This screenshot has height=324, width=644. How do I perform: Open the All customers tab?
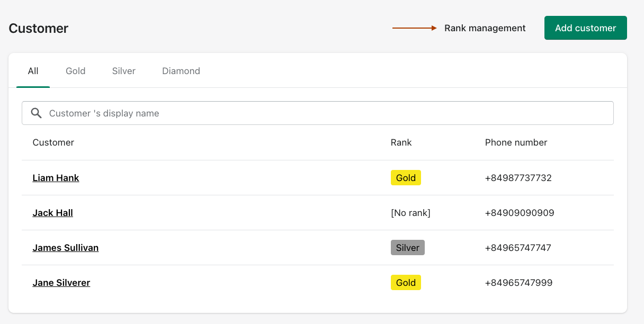33,71
